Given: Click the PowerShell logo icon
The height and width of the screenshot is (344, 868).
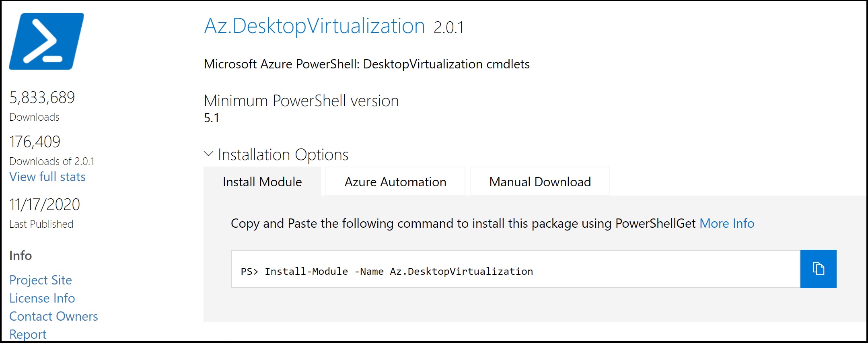Looking at the screenshot, I should tap(46, 41).
